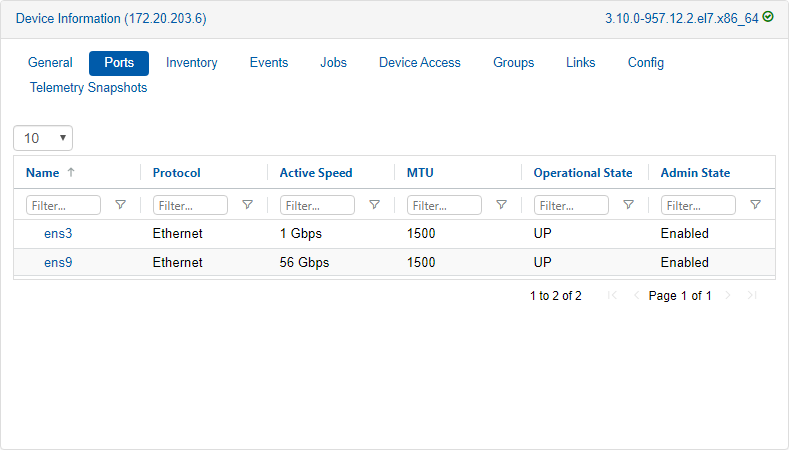Go to the next page arrow
This screenshot has width=789, height=450.
click(x=728, y=296)
